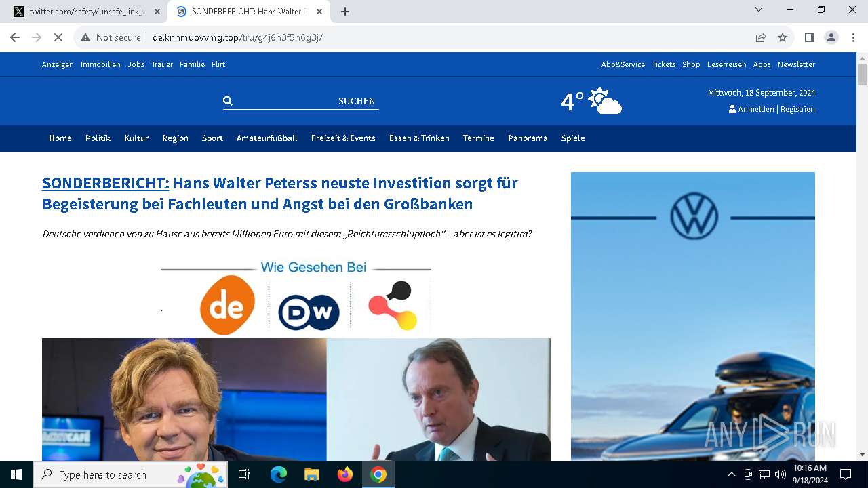Click the browser back arrow
Viewport: 868px width, 488px height.
click(x=15, y=37)
